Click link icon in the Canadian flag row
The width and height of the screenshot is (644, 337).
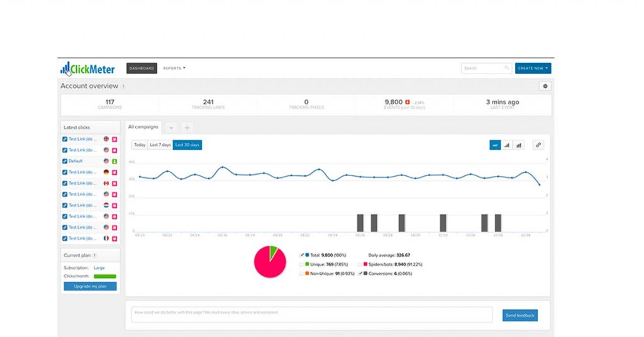point(65,184)
